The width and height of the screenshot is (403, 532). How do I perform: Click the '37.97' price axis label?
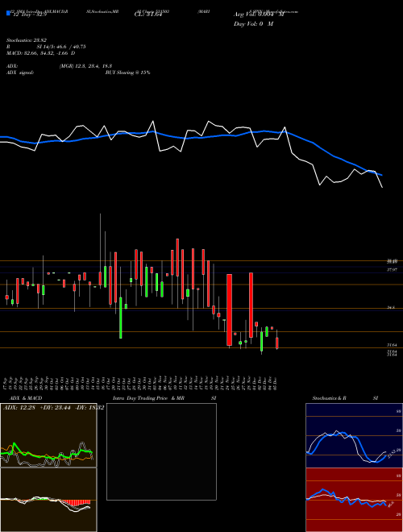[x=392, y=270]
